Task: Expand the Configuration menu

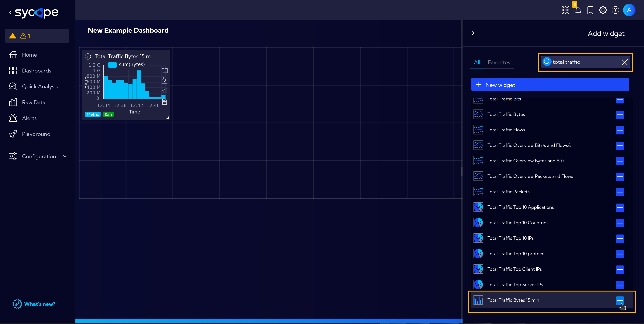Action: [x=38, y=156]
